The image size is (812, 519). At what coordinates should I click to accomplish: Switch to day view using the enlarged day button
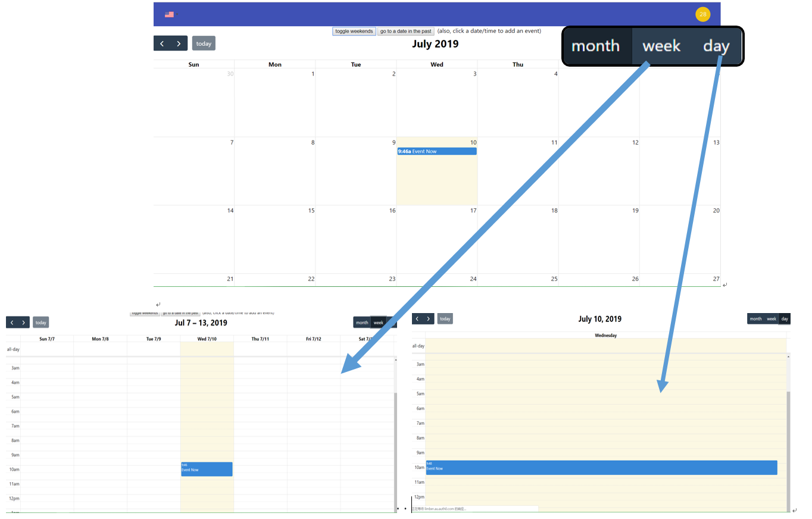[x=716, y=46]
